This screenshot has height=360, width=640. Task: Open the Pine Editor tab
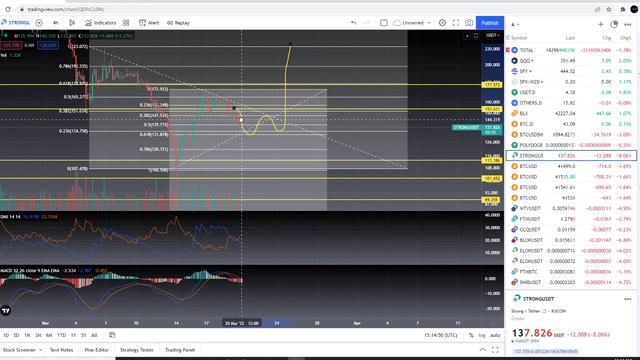(97, 350)
